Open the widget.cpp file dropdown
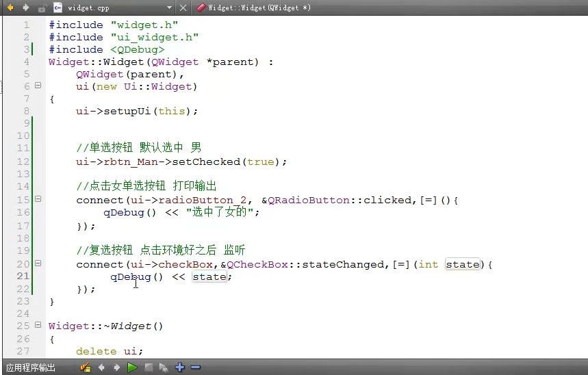Screen dimensions: 588x375 [x=169, y=8]
